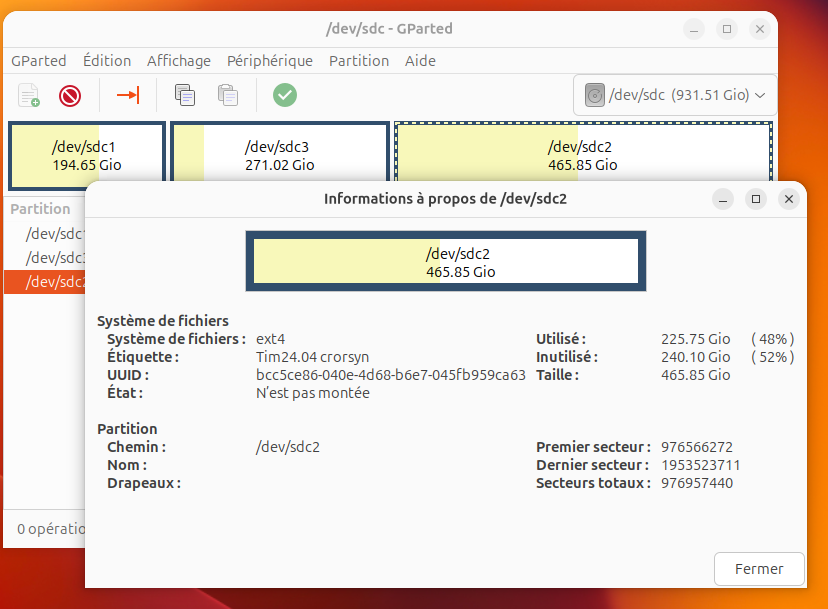The image size is (828, 609).
Task: Click the resize/move partition arrow icon
Action: [128, 96]
